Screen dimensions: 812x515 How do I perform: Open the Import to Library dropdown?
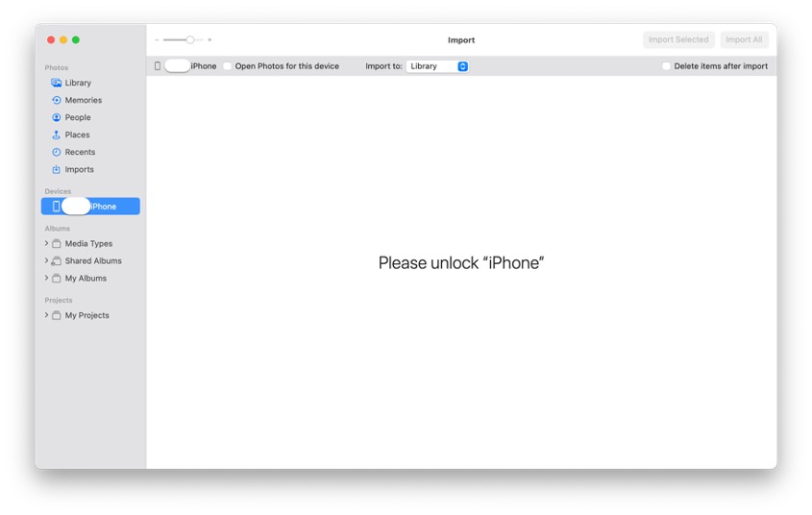click(437, 66)
